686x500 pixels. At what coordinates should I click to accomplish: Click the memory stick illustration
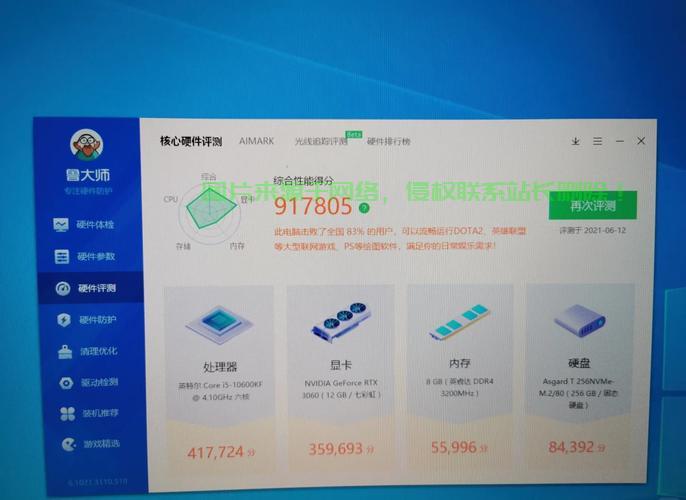[x=459, y=322]
